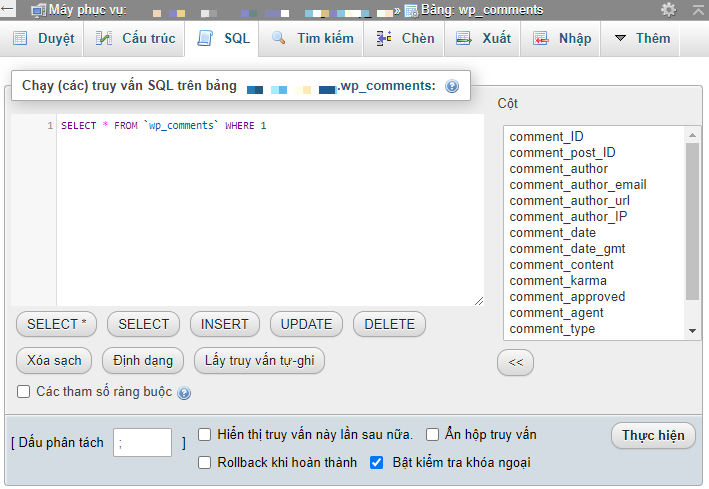
Task: Select comment_author_email in column list
Action: pyautogui.click(x=577, y=184)
